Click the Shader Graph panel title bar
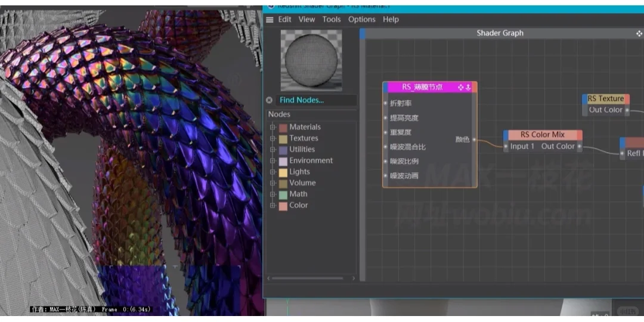The image size is (644, 322). pos(500,33)
